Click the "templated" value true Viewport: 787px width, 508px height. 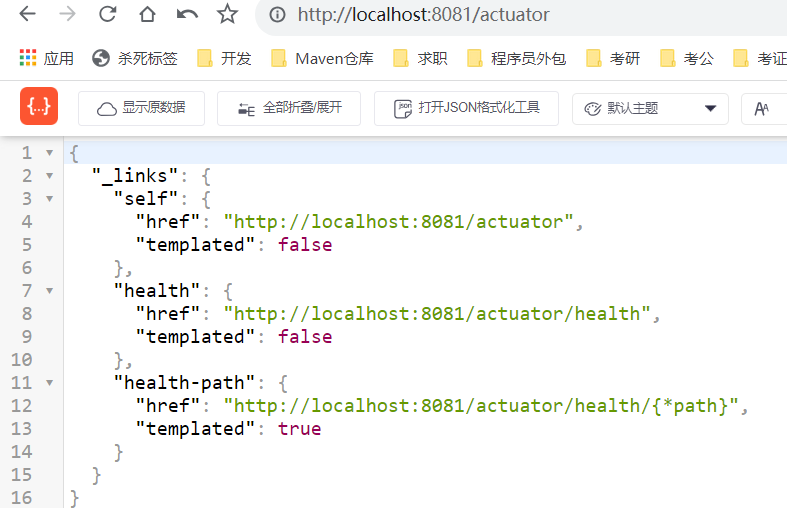click(x=300, y=429)
